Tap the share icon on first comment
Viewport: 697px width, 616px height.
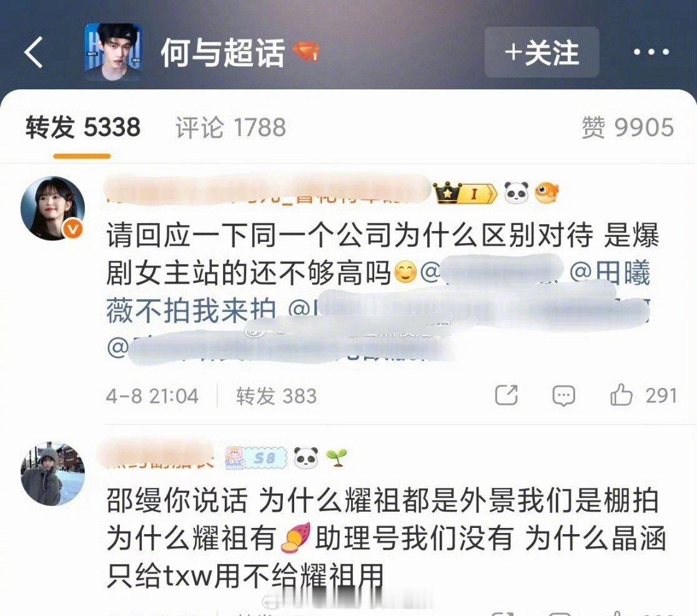pos(507,395)
